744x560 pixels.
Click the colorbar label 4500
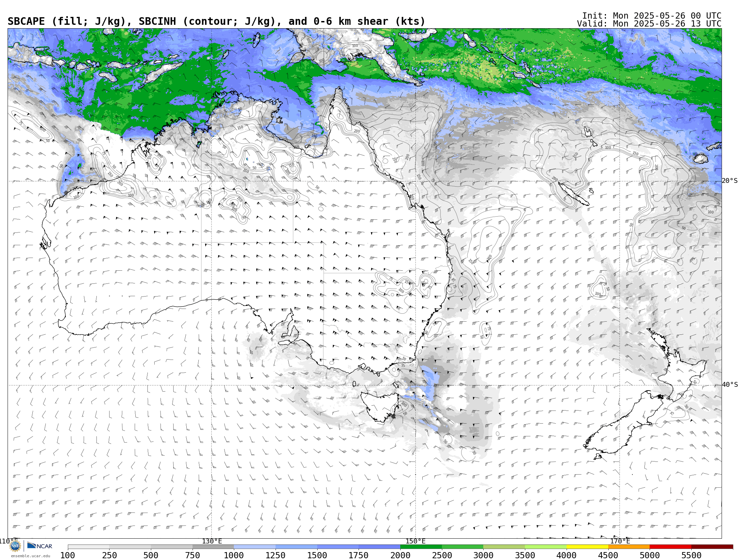(608, 555)
